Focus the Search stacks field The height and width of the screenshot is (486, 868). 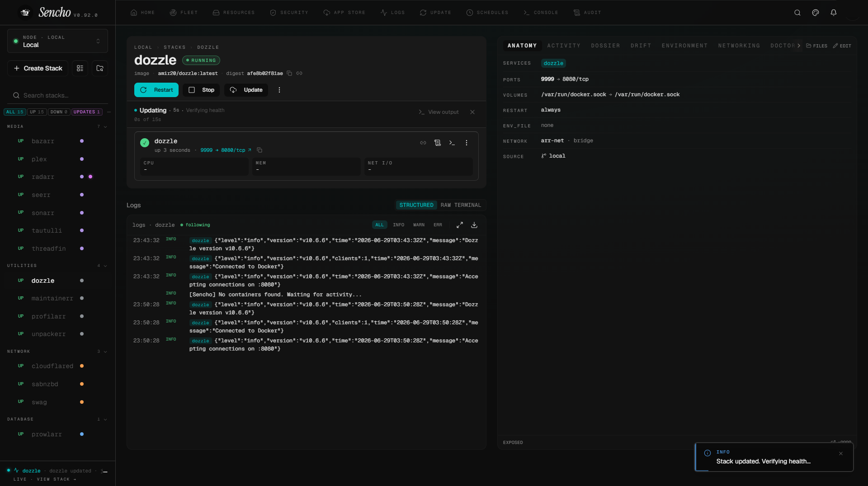click(57, 95)
